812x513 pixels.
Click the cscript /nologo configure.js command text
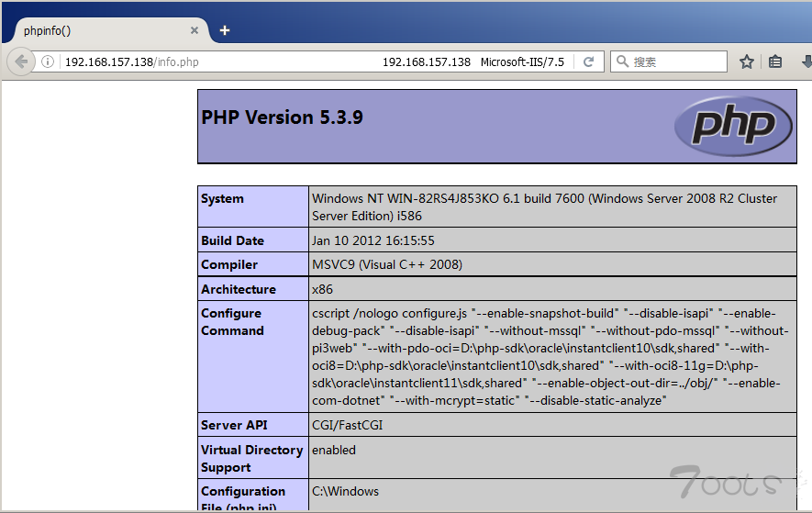point(550,356)
